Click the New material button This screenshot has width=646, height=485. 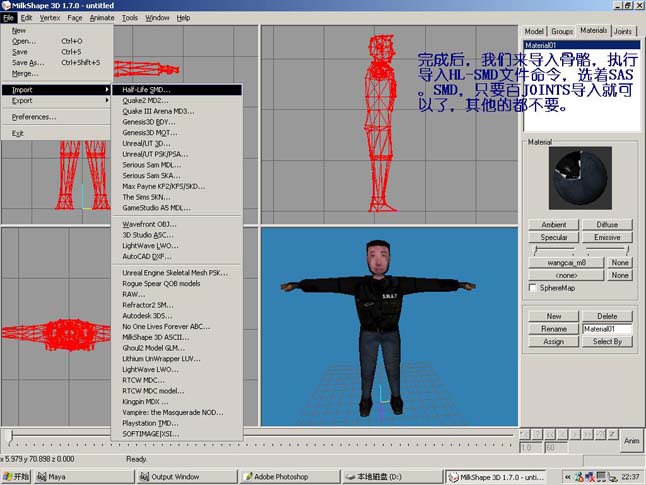coord(554,316)
